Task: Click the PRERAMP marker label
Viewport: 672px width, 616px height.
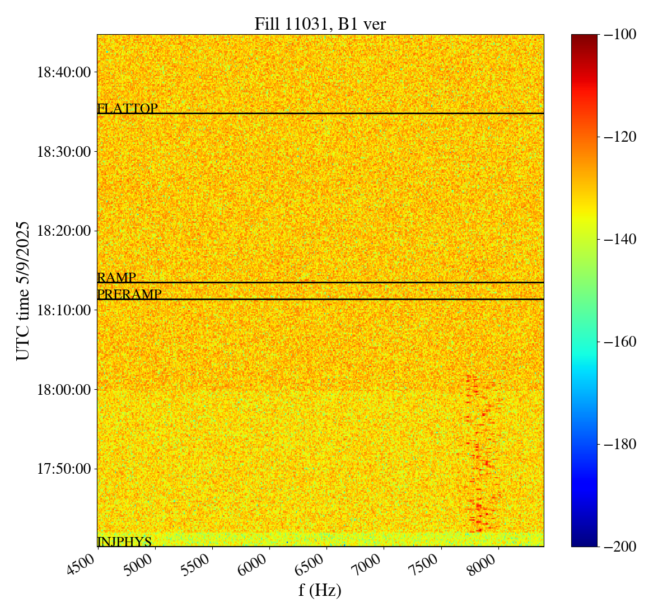Action: pyautogui.click(x=129, y=294)
